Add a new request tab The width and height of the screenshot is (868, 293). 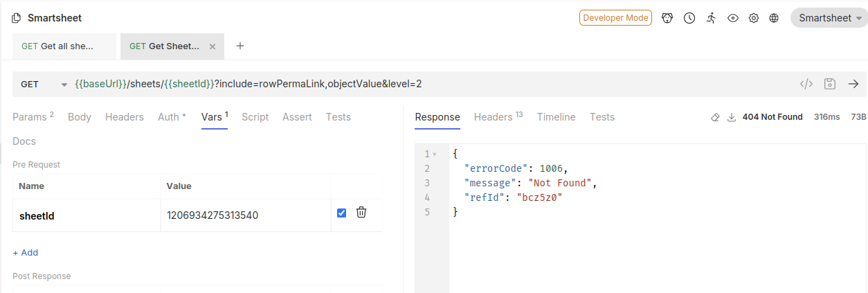[240, 46]
